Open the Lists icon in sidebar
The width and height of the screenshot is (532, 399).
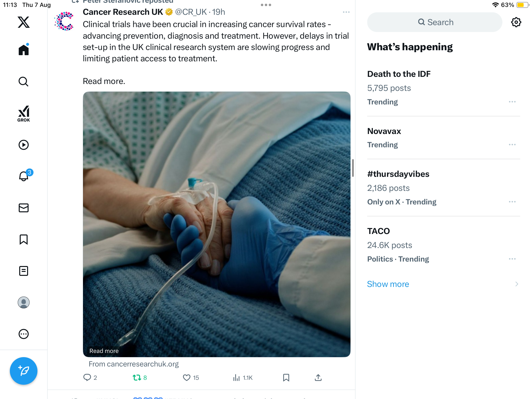(24, 271)
